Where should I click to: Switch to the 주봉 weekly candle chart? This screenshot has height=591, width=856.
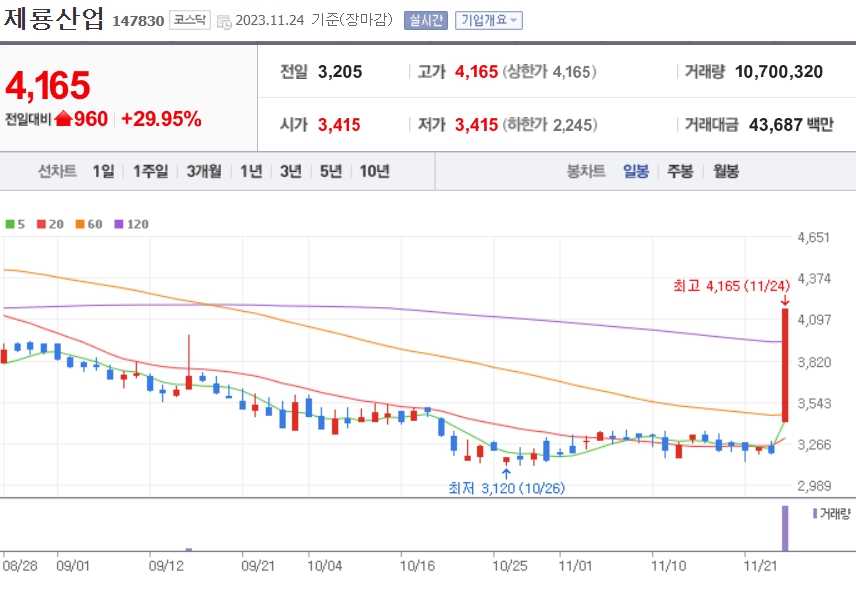[680, 171]
